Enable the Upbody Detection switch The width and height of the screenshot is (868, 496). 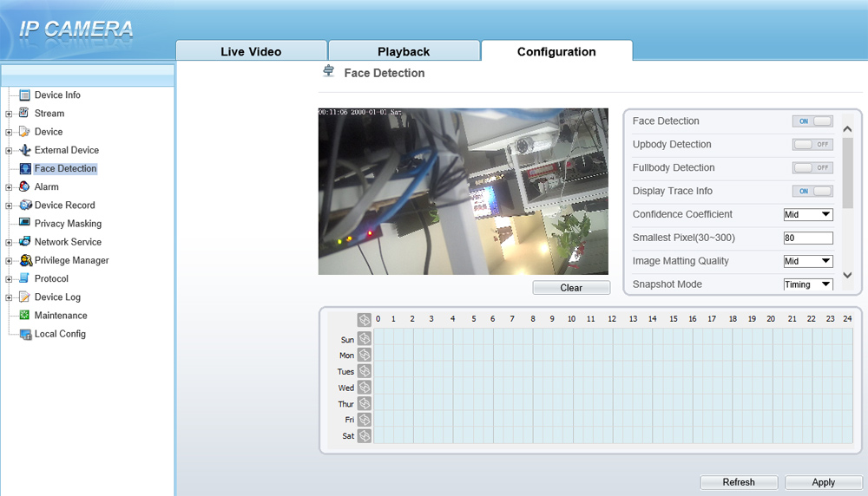[x=812, y=144]
